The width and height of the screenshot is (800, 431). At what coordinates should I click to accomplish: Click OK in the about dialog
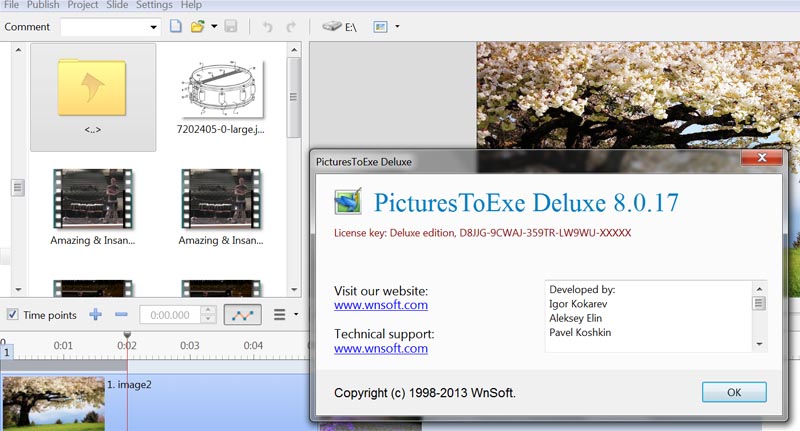pos(734,392)
